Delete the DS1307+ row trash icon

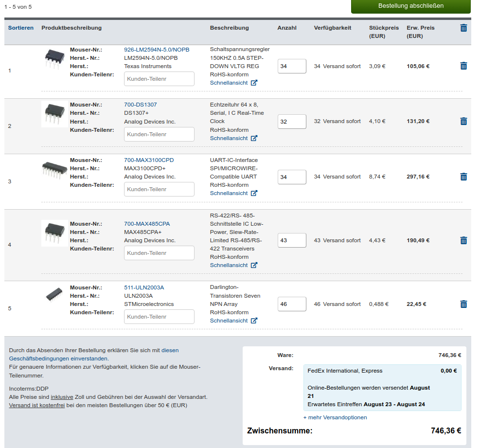pos(463,121)
